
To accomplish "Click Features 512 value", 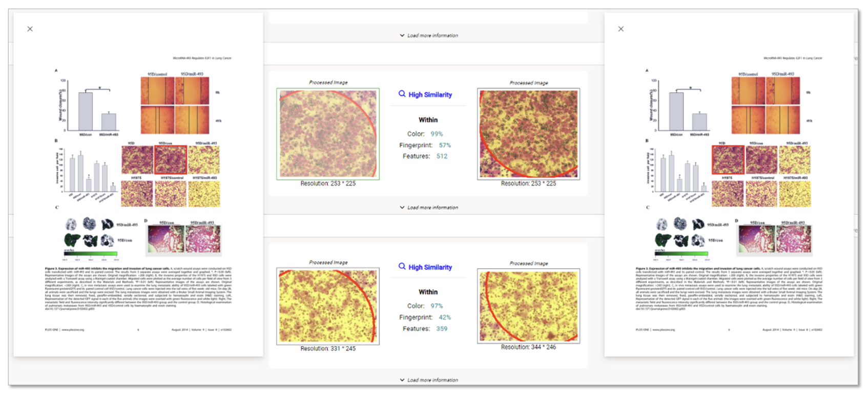I will pyautogui.click(x=442, y=156).
